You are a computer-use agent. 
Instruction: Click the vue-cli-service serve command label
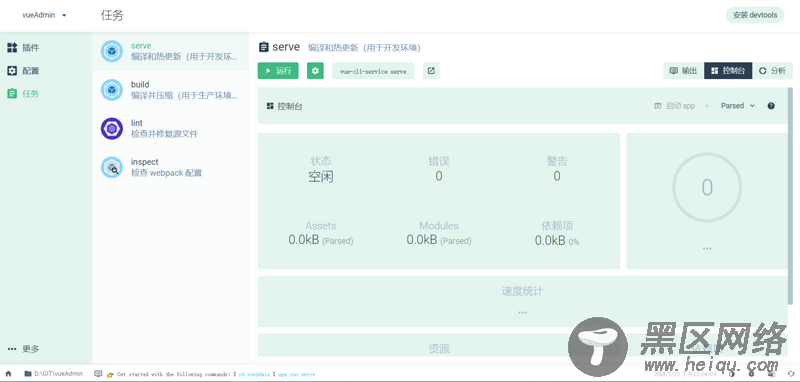[x=373, y=71]
